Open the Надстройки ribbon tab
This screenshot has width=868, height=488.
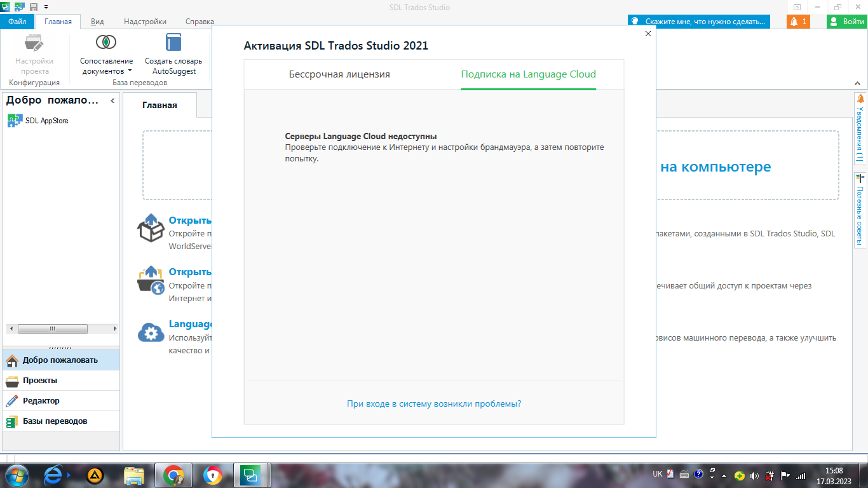pyautogui.click(x=146, y=22)
